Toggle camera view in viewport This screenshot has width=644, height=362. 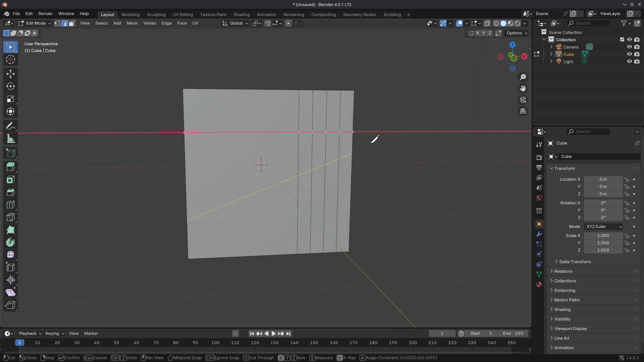click(523, 100)
